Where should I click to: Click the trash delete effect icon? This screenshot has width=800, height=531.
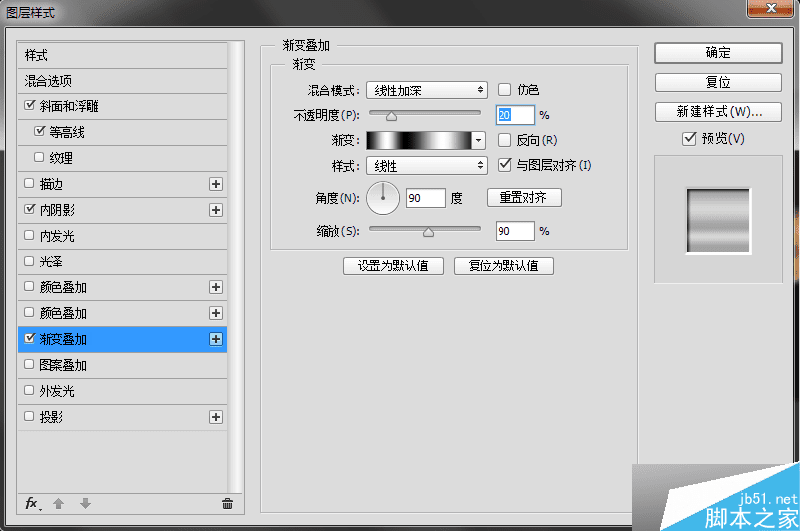(228, 504)
